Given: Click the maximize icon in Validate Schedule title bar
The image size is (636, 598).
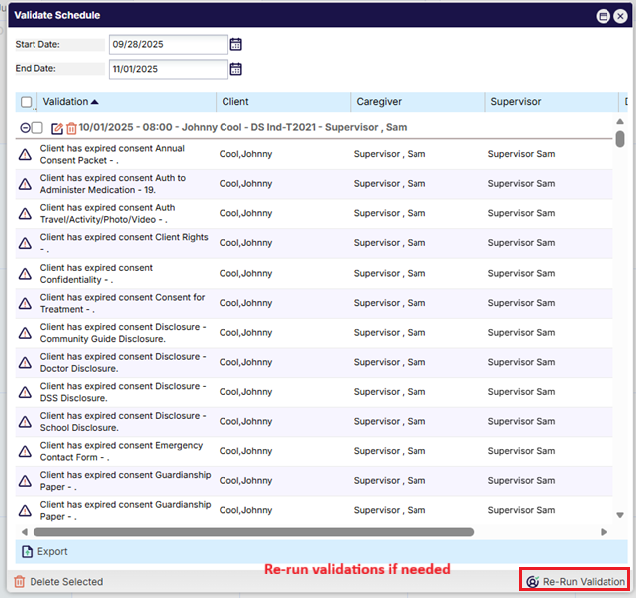Looking at the screenshot, I should (603, 16).
